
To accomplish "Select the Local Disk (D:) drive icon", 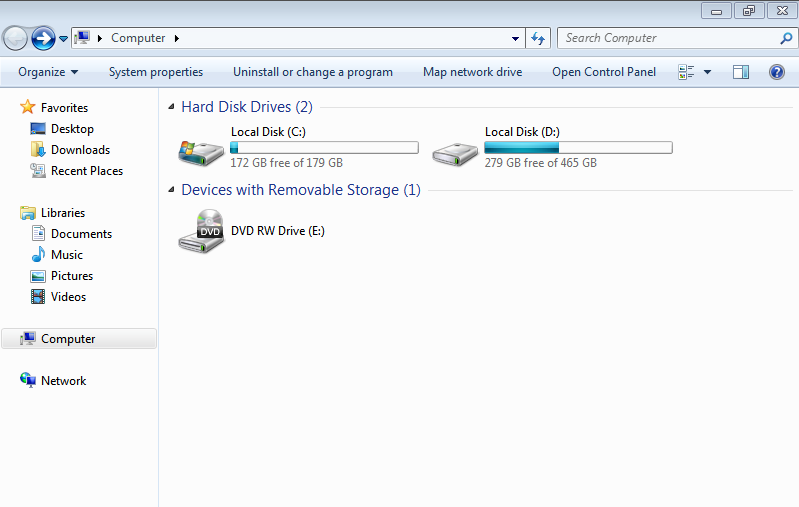I will click(x=455, y=153).
